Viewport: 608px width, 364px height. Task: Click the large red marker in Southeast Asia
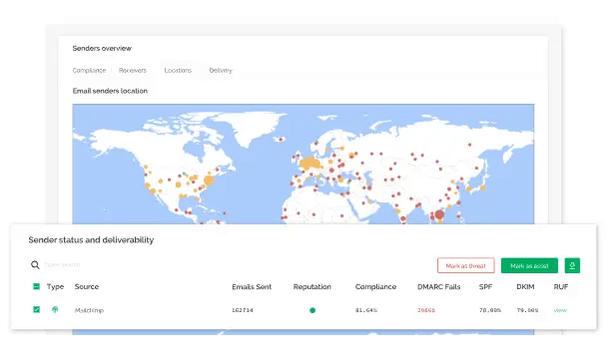point(439,214)
